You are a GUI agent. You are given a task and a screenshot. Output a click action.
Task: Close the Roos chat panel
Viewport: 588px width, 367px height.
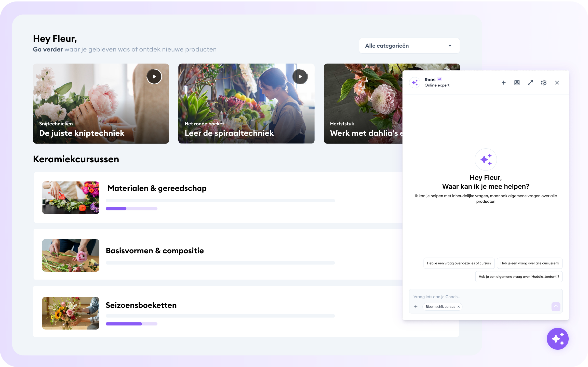click(x=557, y=83)
